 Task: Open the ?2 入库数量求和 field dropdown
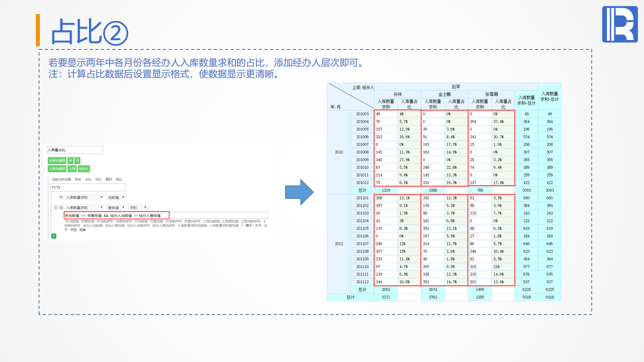(x=85, y=208)
